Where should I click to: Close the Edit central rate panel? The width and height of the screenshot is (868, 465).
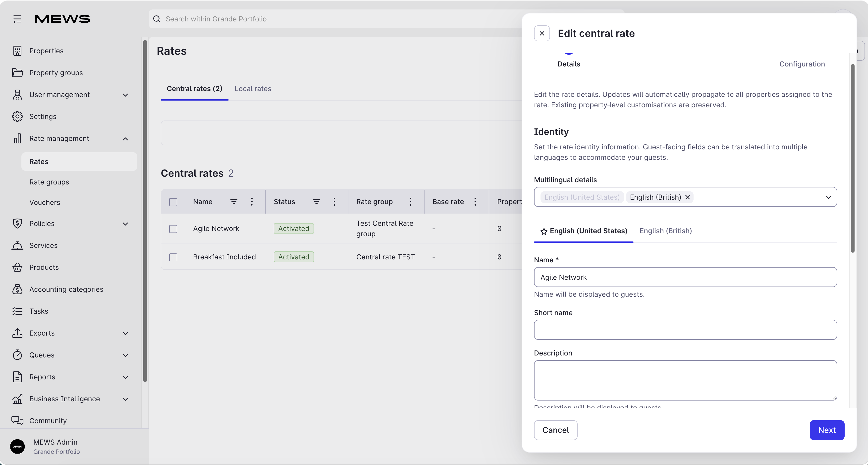click(542, 33)
